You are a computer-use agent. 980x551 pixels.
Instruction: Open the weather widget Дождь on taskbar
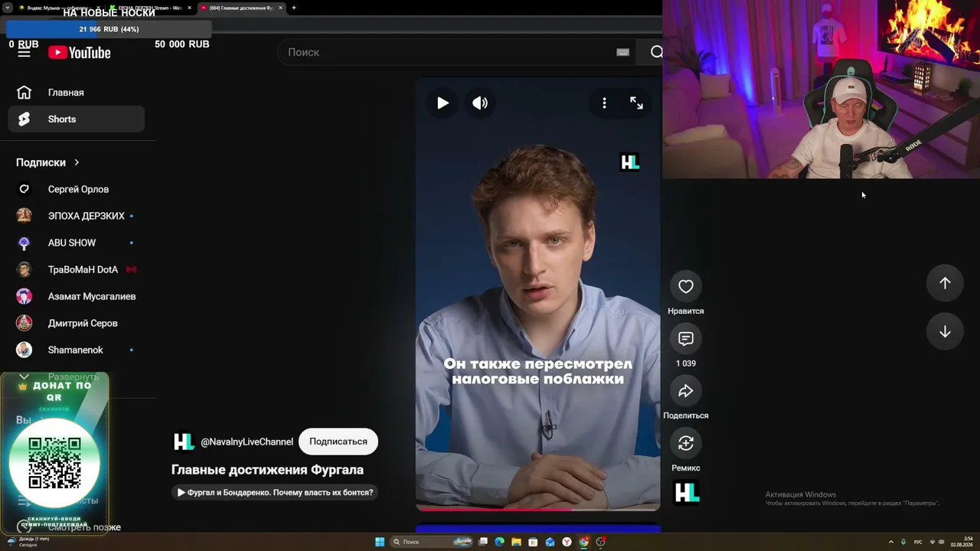28,542
